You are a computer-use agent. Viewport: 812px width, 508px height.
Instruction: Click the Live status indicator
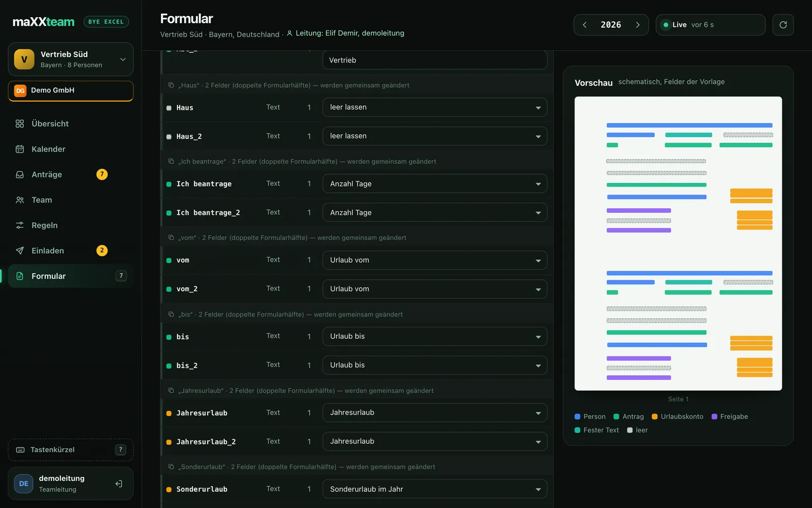tap(710, 25)
